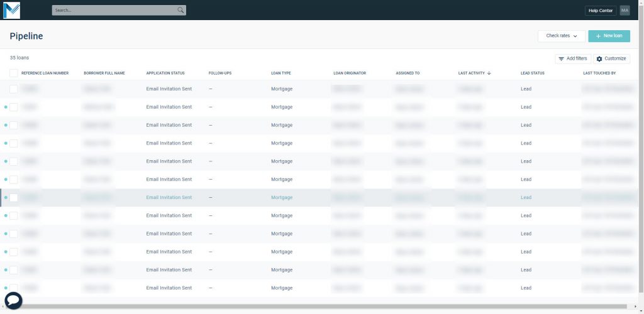Click the filter lines icon on Add filters
This screenshot has height=314, width=644.
pyautogui.click(x=562, y=58)
